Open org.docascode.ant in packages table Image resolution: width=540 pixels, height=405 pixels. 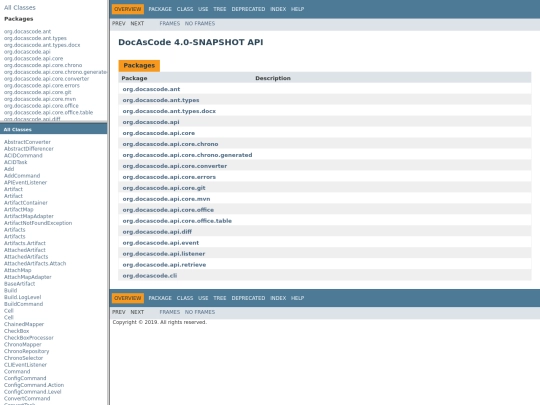[151, 89]
